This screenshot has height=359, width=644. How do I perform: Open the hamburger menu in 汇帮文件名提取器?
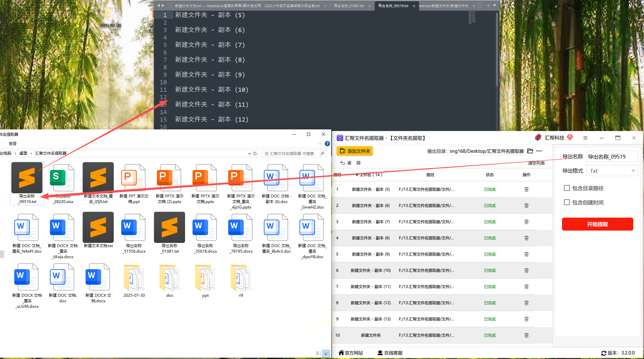click(x=585, y=138)
